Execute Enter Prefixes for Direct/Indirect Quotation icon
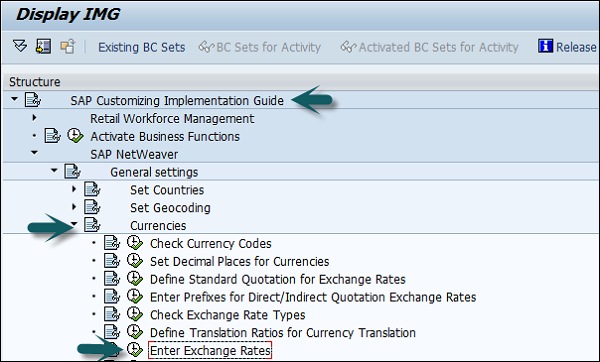600x362 pixels. pyautogui.click(x=135, y=296)
